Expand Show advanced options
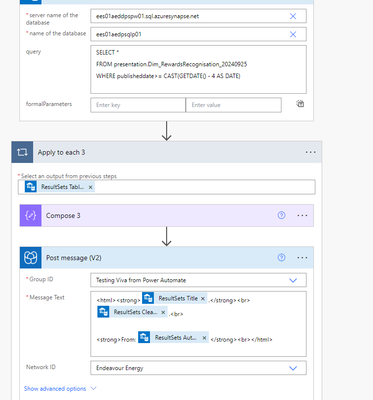This screenshot has width=373, height=400. (x=60, y=389)
